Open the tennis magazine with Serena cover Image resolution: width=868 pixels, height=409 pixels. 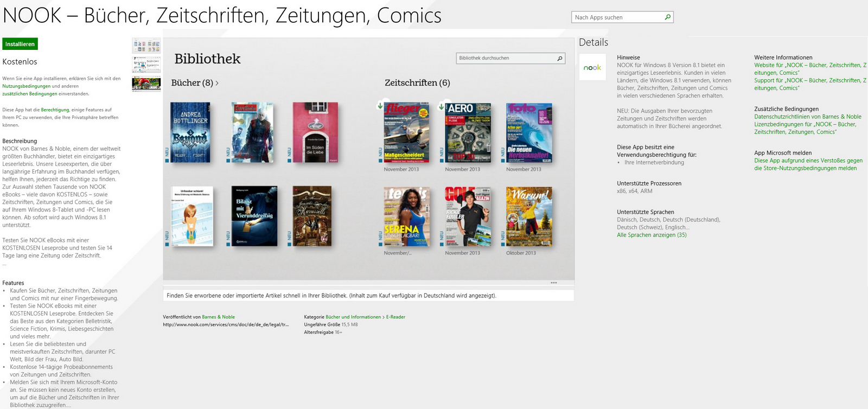407,216
